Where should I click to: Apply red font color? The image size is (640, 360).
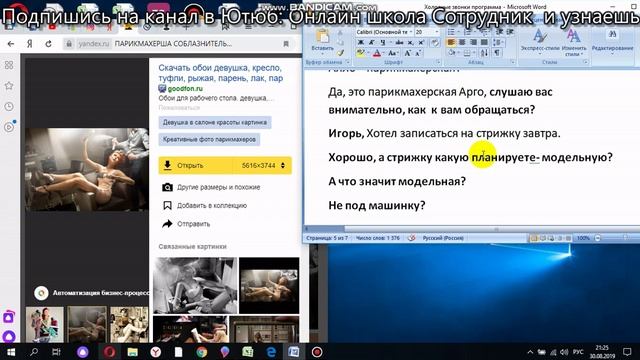click(x=377, y=53)
